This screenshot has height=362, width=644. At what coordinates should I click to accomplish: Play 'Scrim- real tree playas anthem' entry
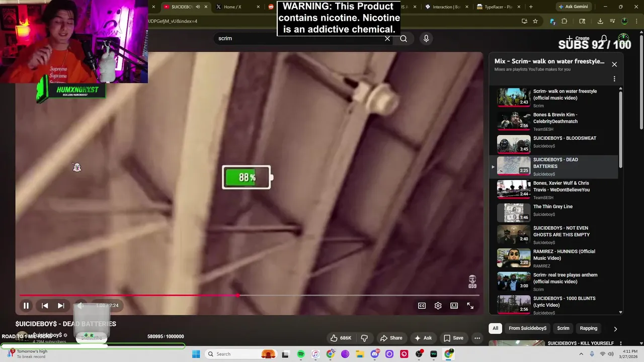pyautogui.click(x=553, y=282)
